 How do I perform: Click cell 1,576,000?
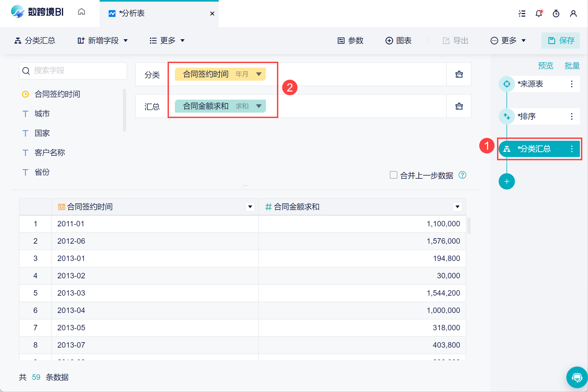point(362,241)
